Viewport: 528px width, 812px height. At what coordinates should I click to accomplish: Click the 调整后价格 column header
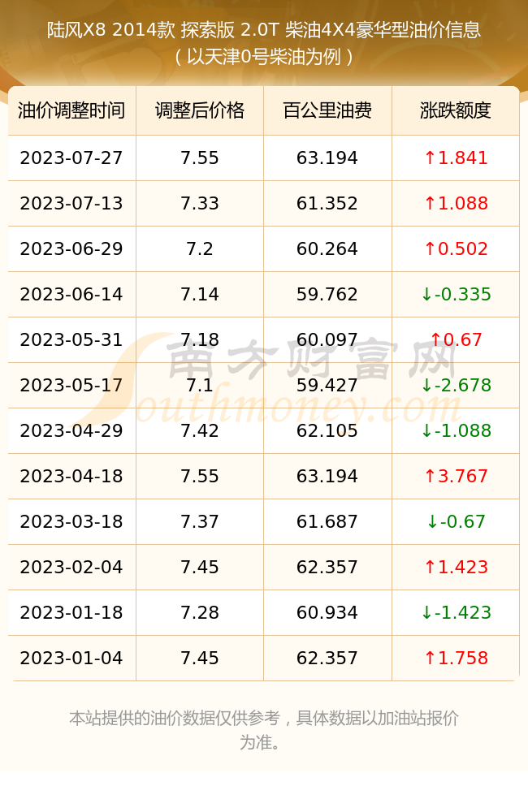click(200, 110)
